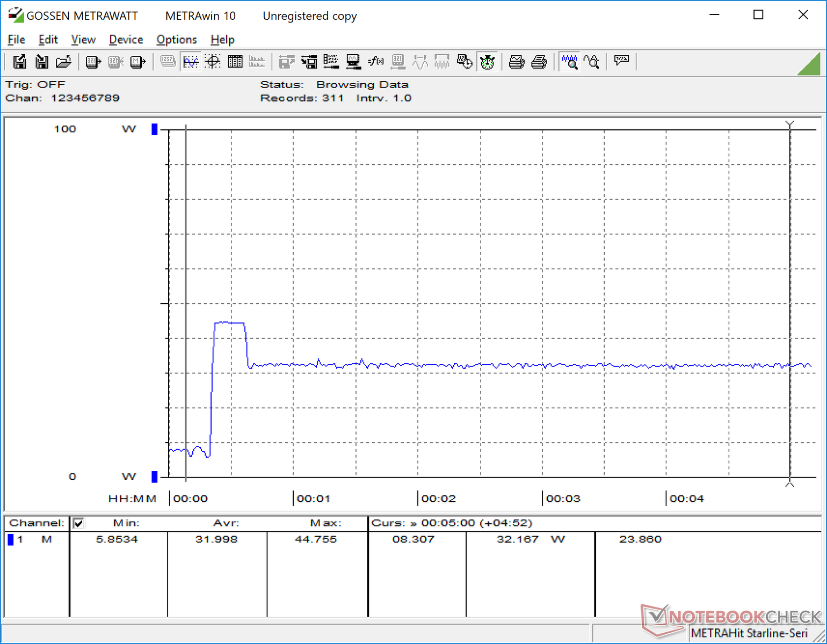Viewport: 827px width, 644px height.
Task: Click the save-with-export-arrow floppy icon
Action: [20, 62]
